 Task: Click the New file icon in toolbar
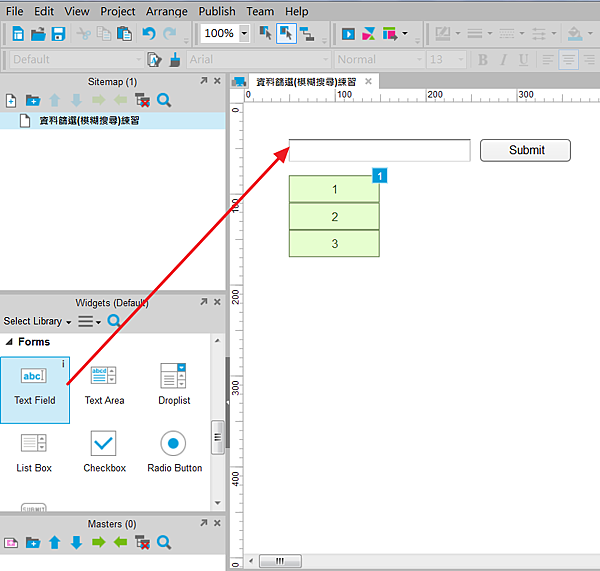point(18,34)
